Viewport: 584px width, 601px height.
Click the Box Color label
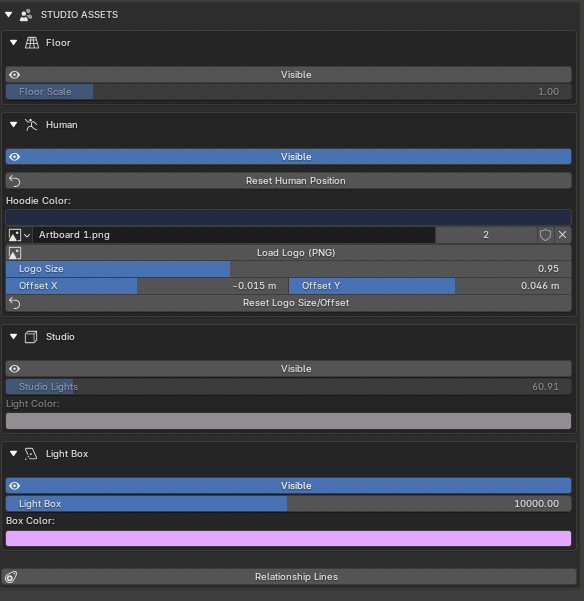pos(30,521)
